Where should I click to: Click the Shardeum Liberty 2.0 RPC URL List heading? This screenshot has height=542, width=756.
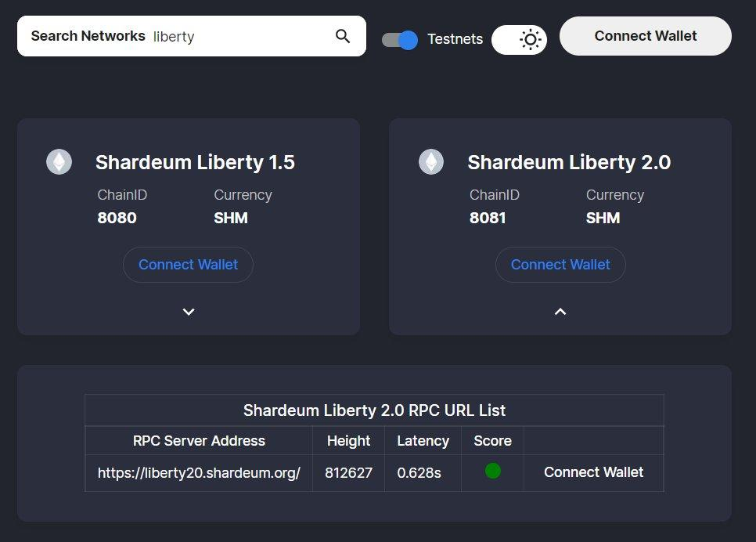[x=374, y=410]
